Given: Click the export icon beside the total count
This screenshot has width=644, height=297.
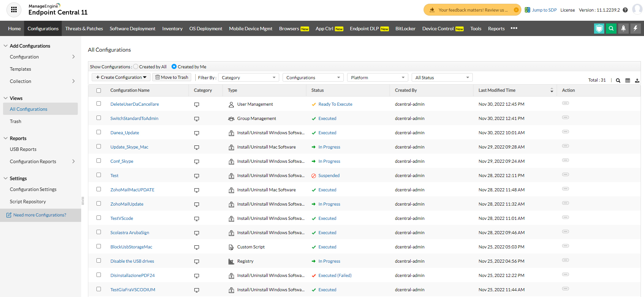Looking at the screenshot, I should [637, 81].
